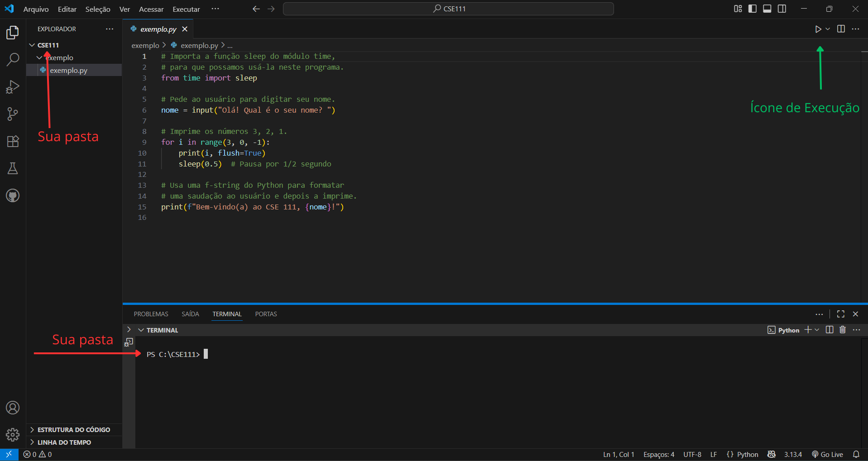Expand terminal sidebar chevron arrow

click(129, 330)
